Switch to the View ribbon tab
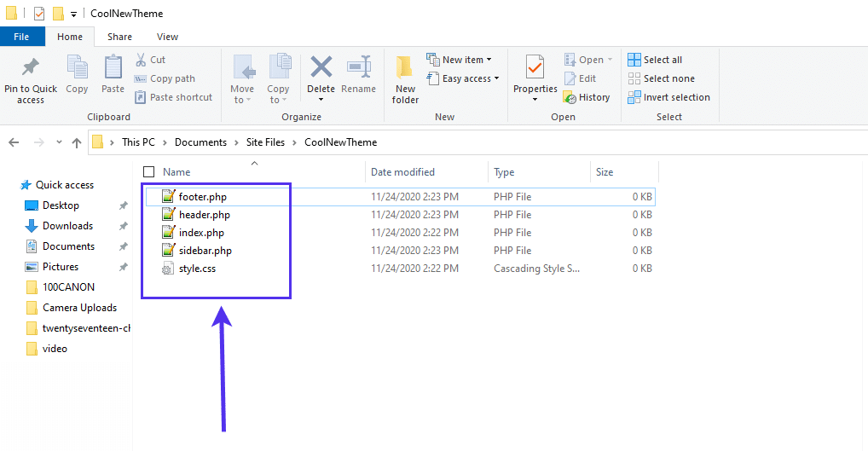The width and height of the screenshot is (868, 451). click(x=167, y=37)
